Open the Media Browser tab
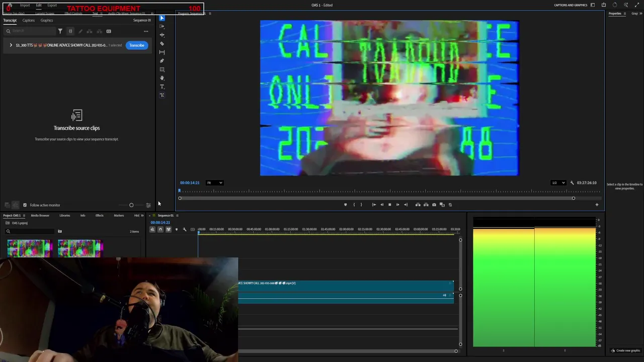 (40, 216)
